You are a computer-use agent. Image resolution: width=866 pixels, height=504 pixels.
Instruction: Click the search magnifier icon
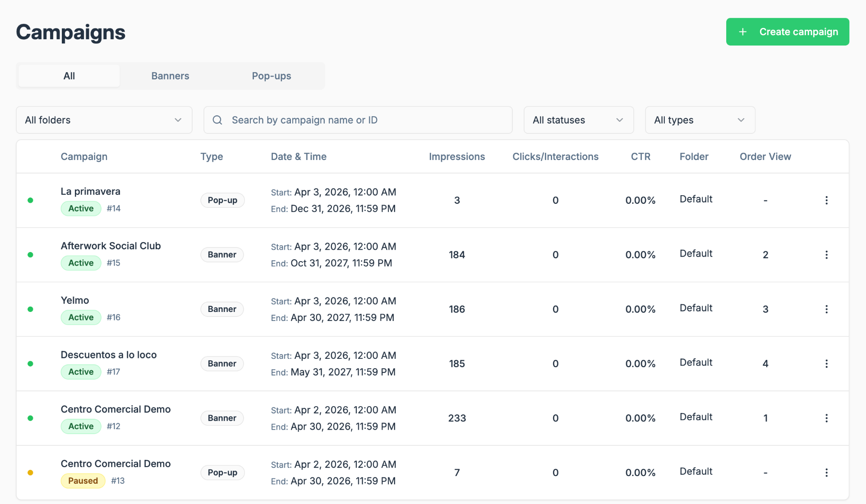pyautogui.click(x=217, y=120)
